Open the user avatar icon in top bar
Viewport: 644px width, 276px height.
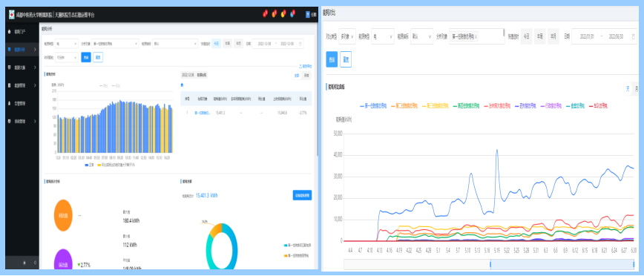308,14
